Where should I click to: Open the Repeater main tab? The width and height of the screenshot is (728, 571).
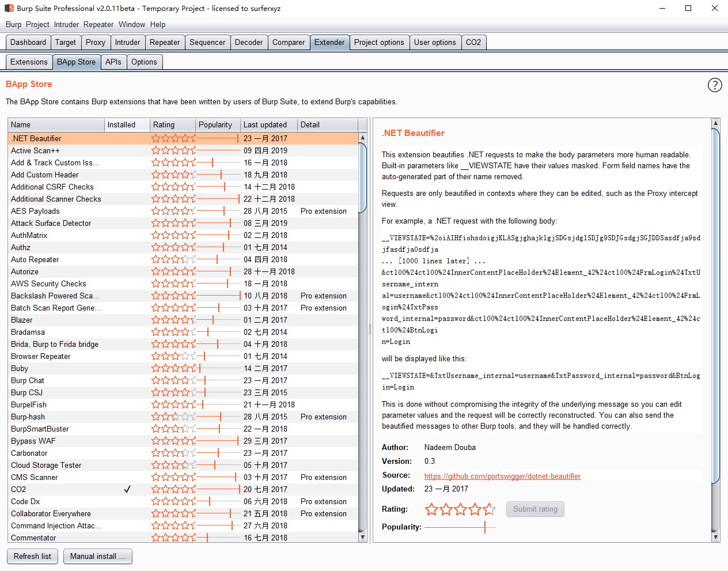tap(165, 42)
